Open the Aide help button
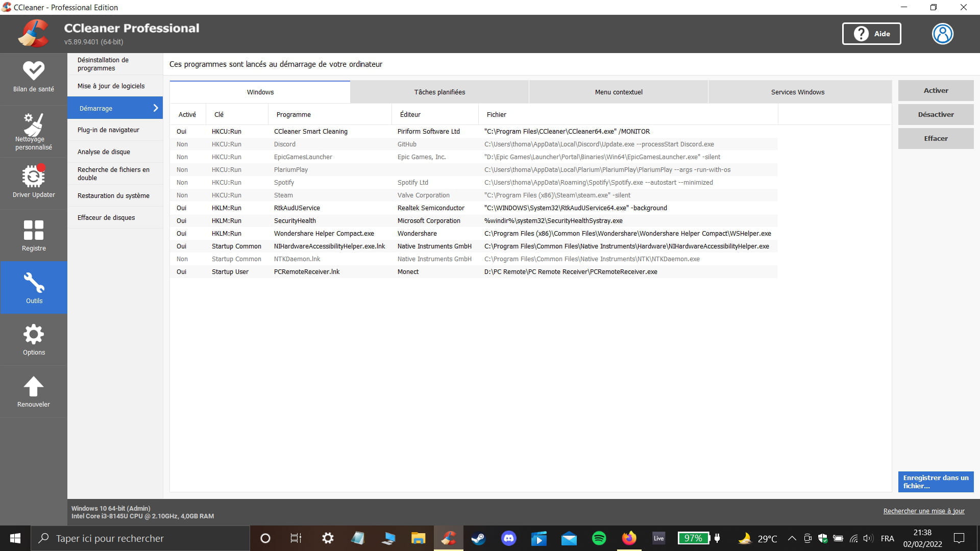980x551 pixels. tap(871, 34)
